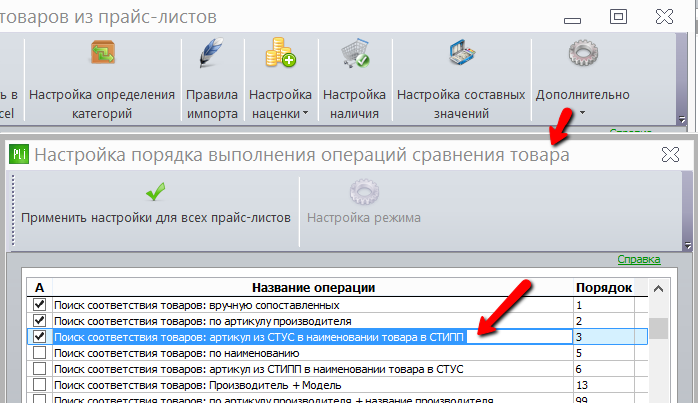
Task: Open composite values settings icon
Action: (x=462, y=53)
